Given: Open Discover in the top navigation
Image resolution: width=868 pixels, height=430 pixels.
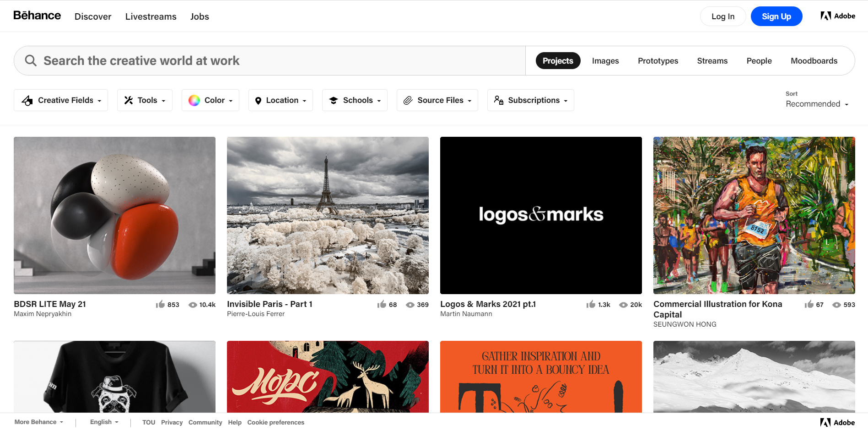Looking at the screenshot, I should (93, 16).
